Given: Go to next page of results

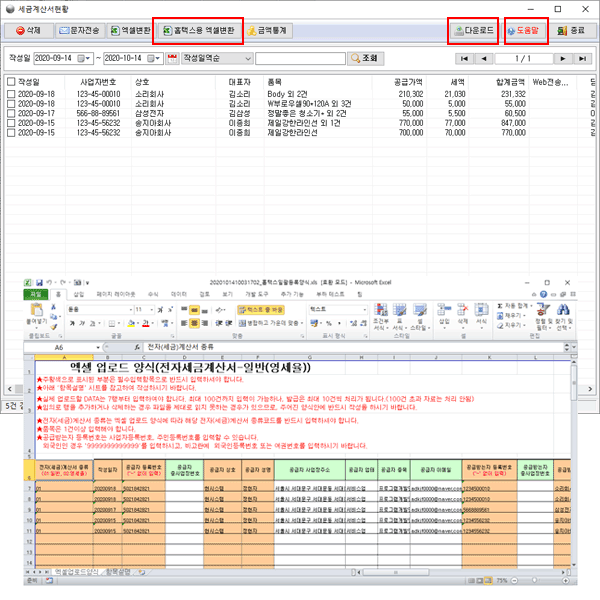Looking at the screenshot, I should pos(562,59).
